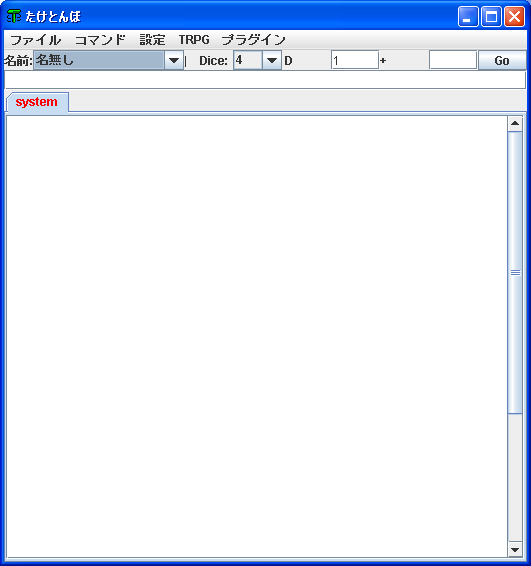Click inside the system log text area
This screenshot has height=566, width=531.
(x=257, y=336)
